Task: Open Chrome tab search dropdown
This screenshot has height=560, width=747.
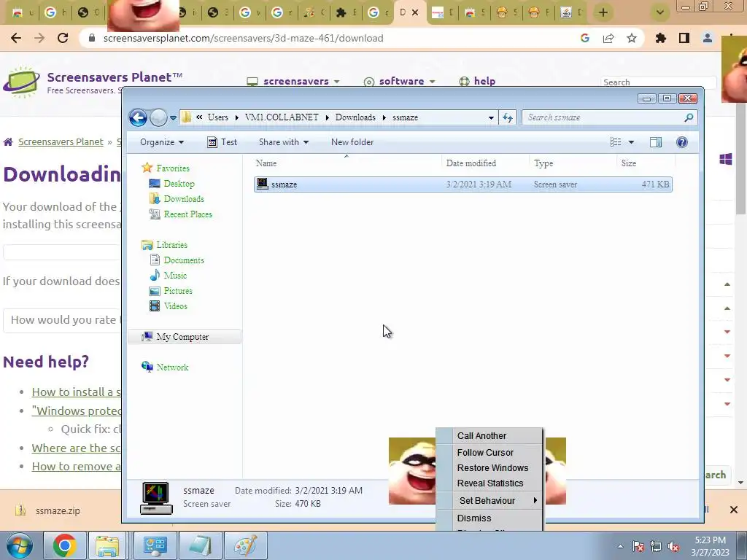Action: (659, 12)
